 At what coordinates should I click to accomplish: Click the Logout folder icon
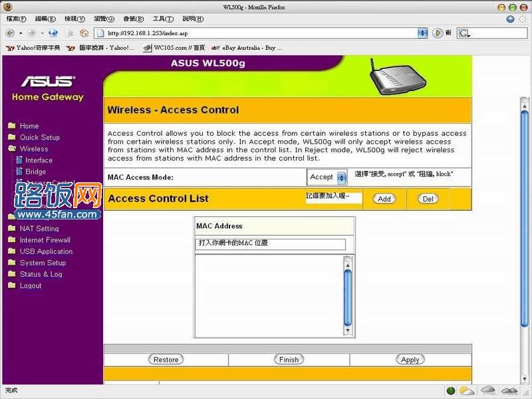click(x=11, y=285)
